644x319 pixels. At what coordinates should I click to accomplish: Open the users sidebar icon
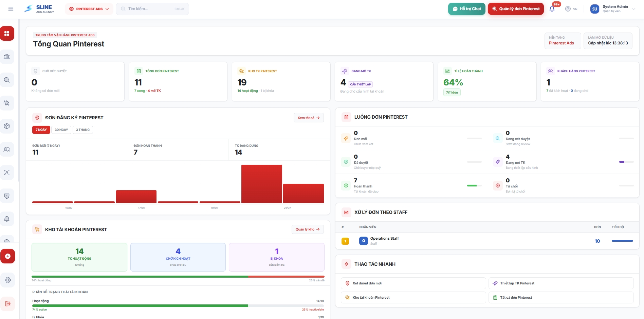(x=7, y=149)
